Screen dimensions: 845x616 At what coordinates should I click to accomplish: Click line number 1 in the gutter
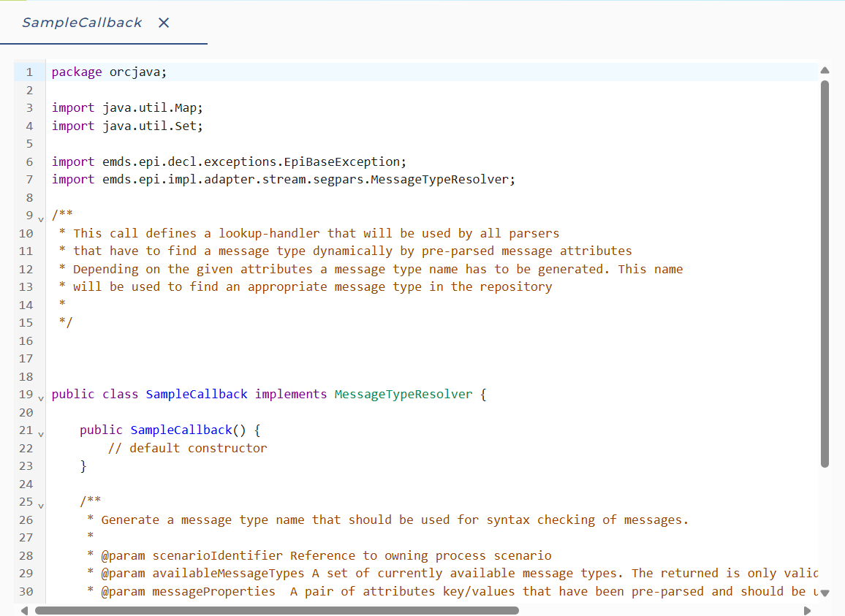(29, 72)
